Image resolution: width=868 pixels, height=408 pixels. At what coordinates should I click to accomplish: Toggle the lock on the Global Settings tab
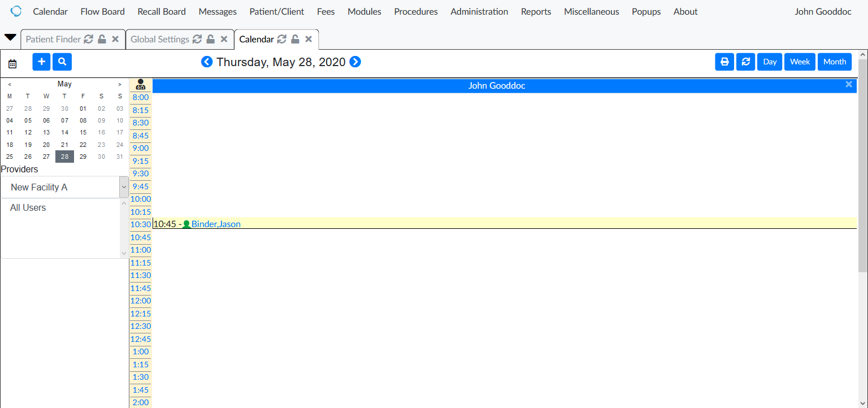click(x=209, y=39)
